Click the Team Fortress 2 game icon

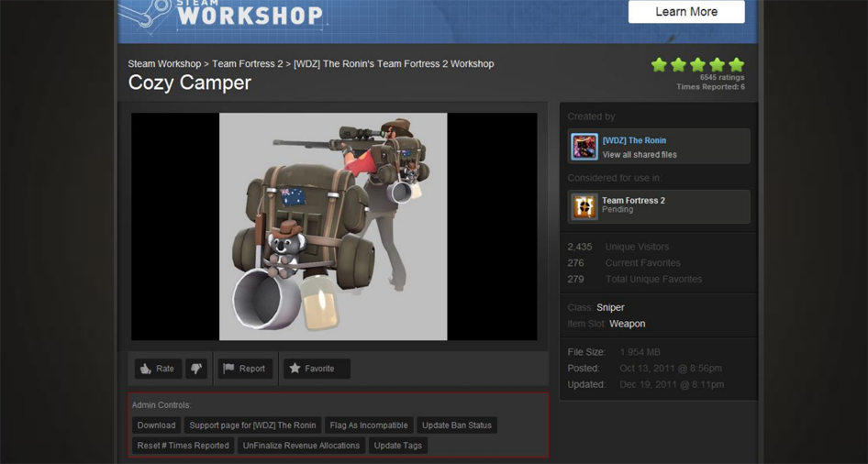[x=584, y=207]
